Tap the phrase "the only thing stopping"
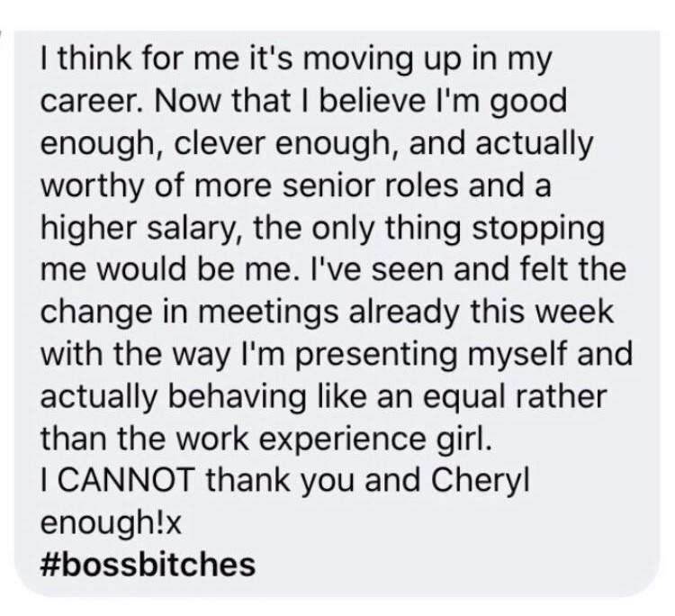 (429, 229)
